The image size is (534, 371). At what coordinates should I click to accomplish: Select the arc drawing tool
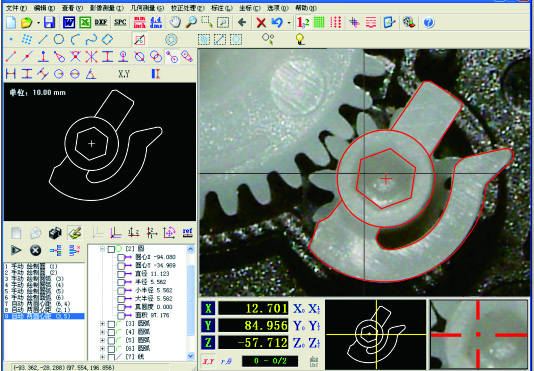pyautogui.click(x=75, y=40)
